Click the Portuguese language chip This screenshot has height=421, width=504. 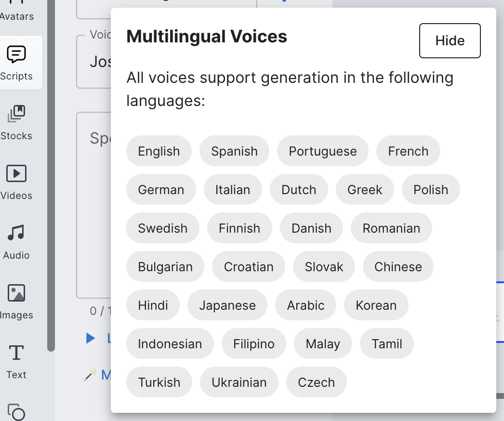point(323,151)
